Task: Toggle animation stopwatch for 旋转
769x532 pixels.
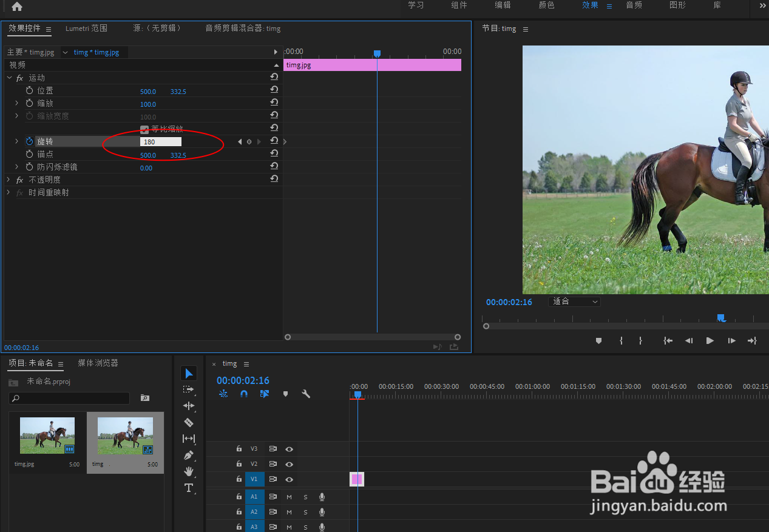Action: pos(30,141)
